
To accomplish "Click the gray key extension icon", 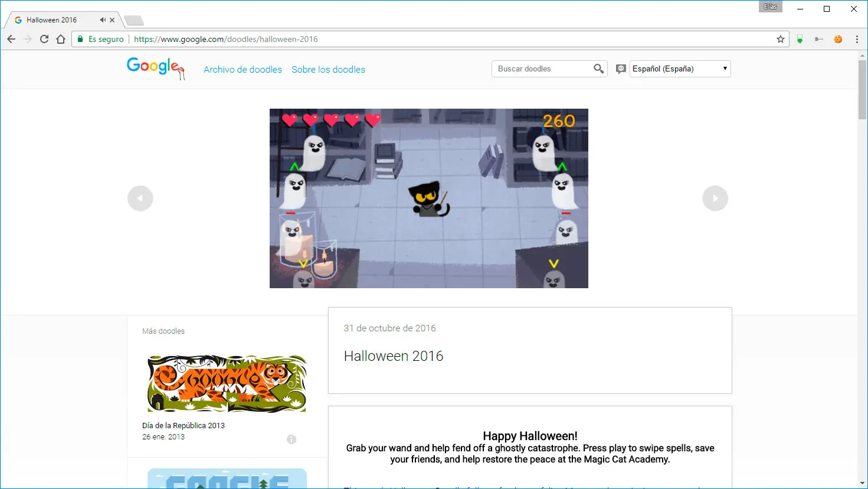I will [x=819, y=39].
